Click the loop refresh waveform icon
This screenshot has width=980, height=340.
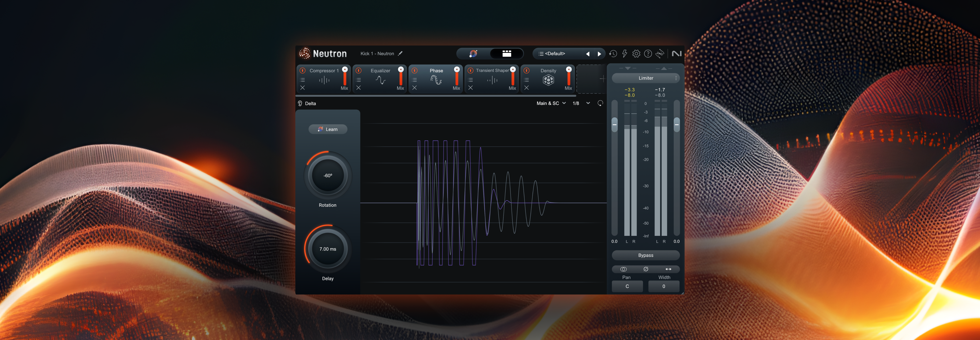pyautogui.click(x=600, y=103)
